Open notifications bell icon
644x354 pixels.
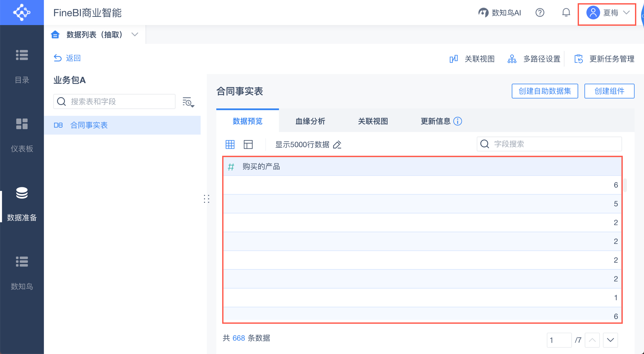566,13
